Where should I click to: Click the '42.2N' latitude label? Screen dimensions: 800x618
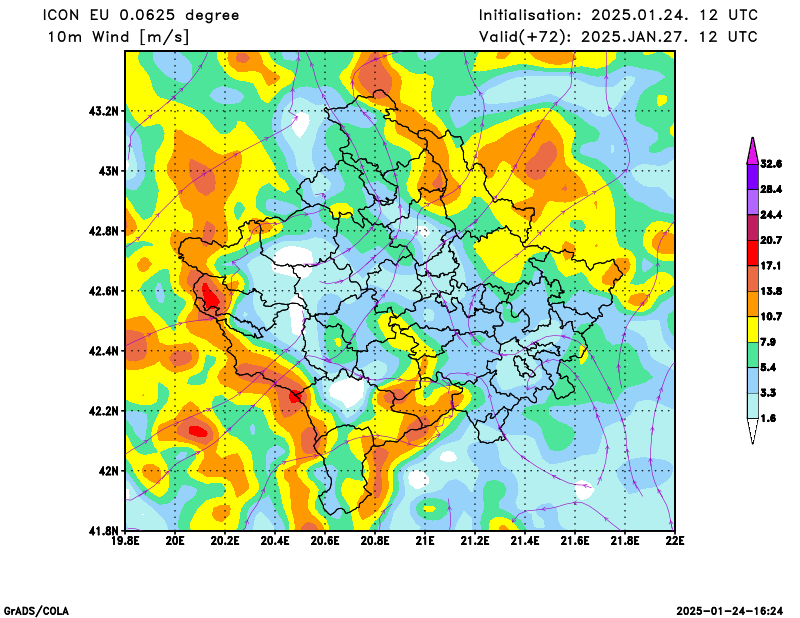click(104, 411)
